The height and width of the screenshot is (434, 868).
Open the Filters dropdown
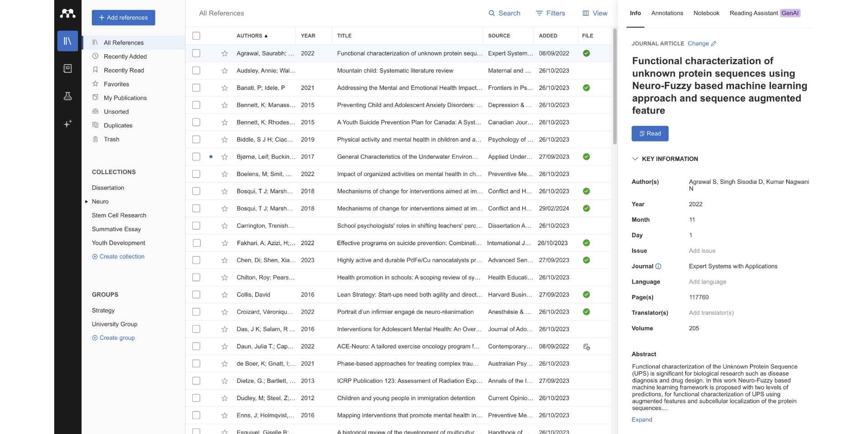click(550, 13)
